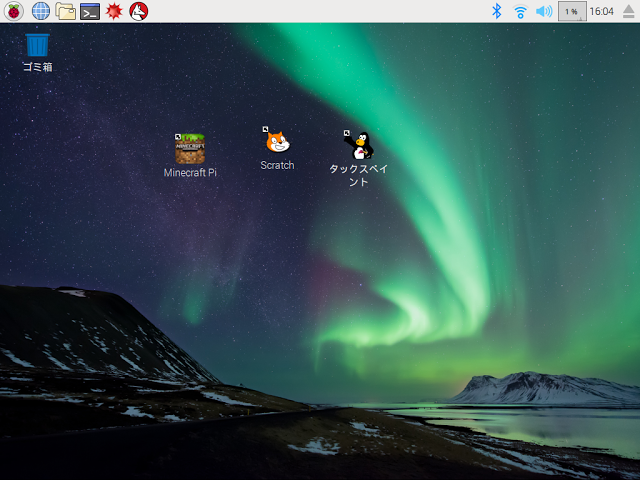Image resolution: width=640 pixels, height=480 pixels.
Task: Launch the terminal from the panel
Action: (x=90, y=11)
